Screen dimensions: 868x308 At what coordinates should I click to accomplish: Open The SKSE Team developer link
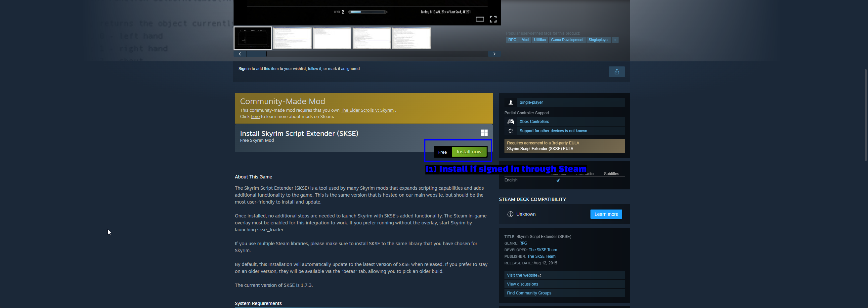542,250
